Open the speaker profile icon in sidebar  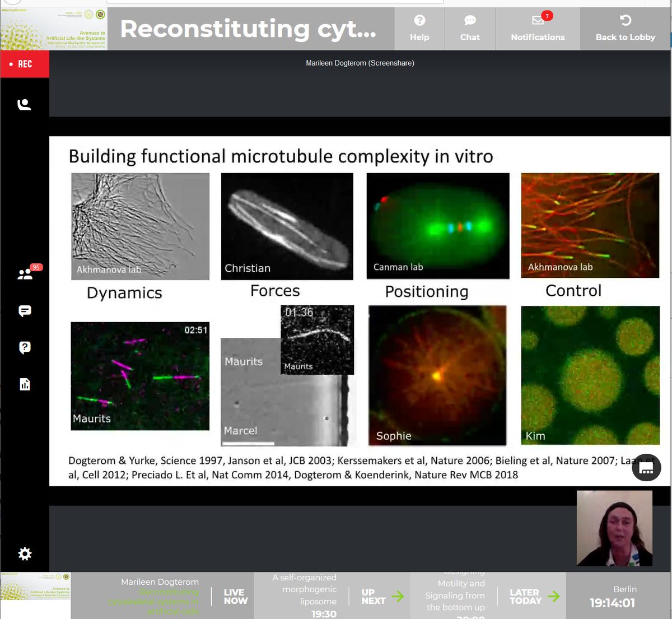25,104
